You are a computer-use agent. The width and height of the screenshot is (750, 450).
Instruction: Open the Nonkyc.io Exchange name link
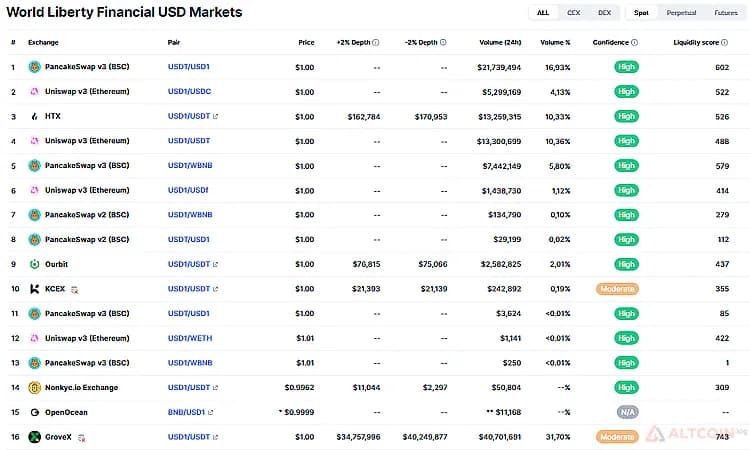click(x=81, y=387)
